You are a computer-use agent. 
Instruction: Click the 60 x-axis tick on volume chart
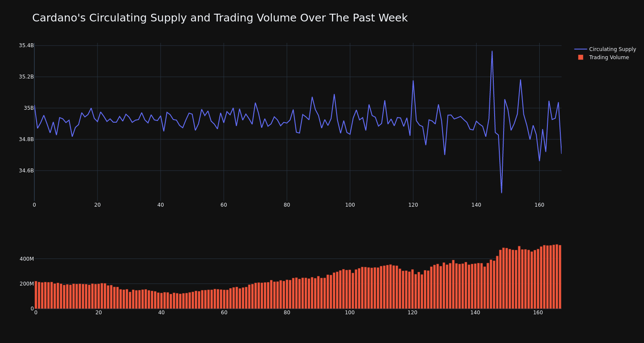(224, 313)
